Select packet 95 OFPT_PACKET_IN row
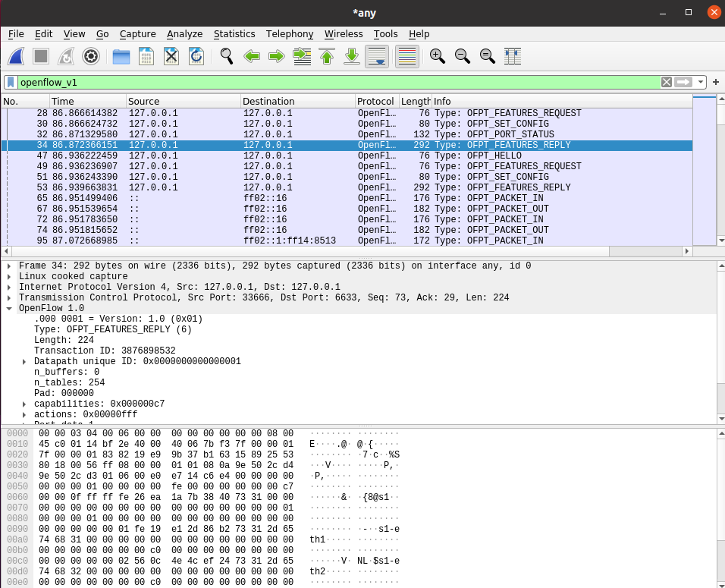 347,241
